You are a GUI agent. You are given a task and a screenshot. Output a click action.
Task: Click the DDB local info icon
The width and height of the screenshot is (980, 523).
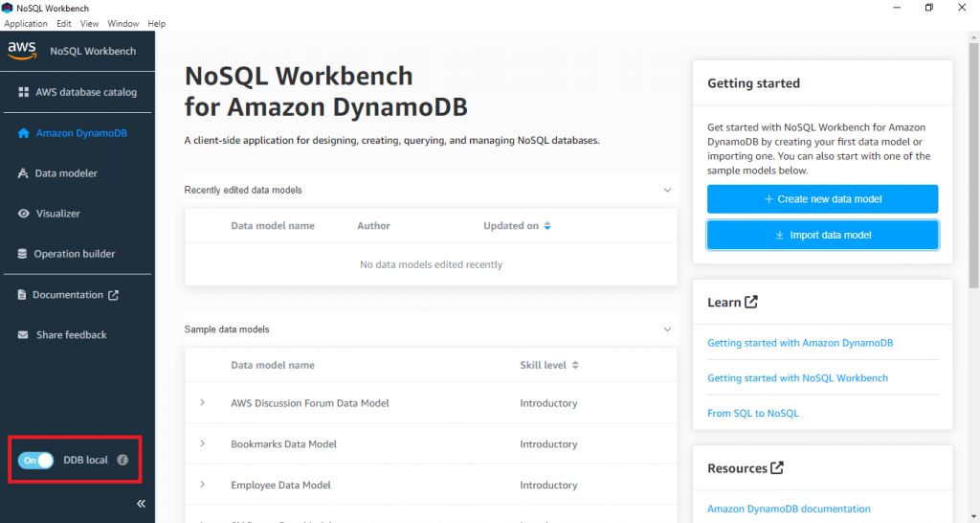click(122, 460)
